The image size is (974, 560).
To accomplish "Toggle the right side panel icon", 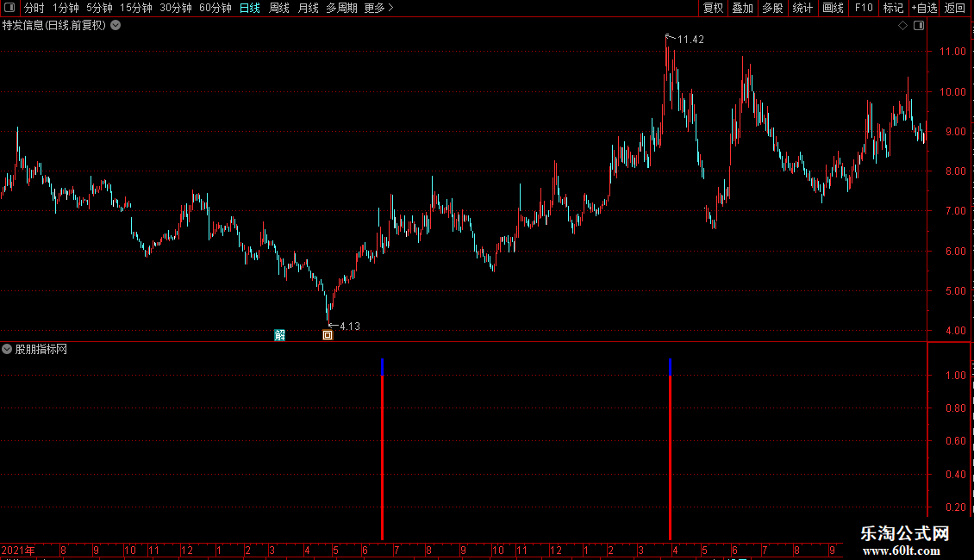I will (x=919, y=26).
